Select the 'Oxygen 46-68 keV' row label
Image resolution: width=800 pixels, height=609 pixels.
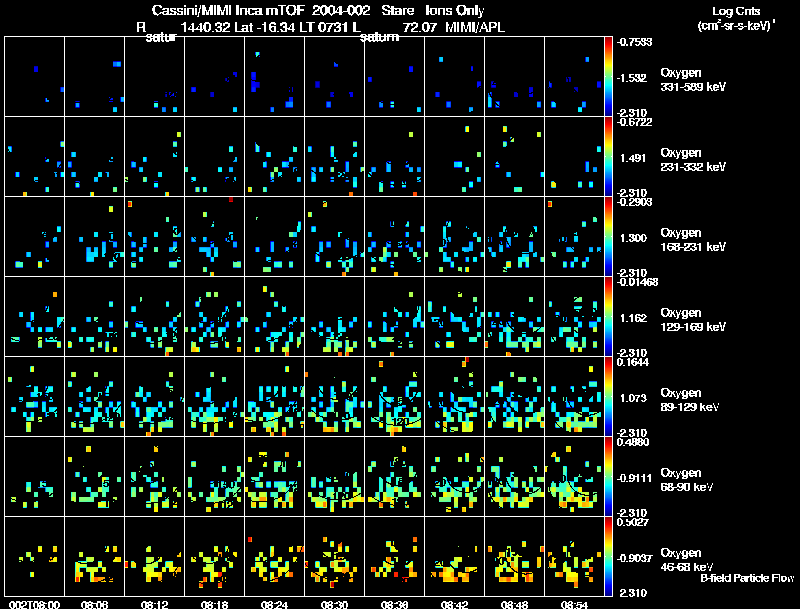687,560
